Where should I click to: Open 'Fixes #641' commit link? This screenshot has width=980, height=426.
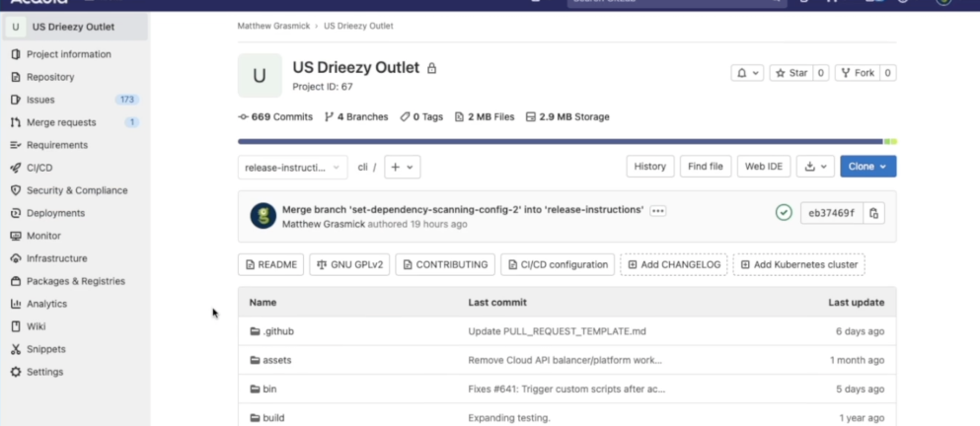coord(566,390)
